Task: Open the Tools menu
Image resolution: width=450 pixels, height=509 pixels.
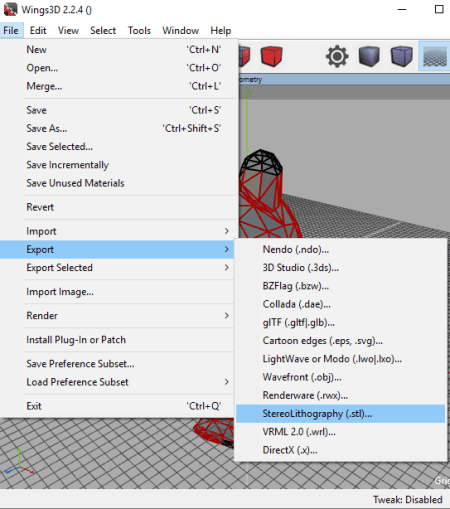Action: (139, 31)
